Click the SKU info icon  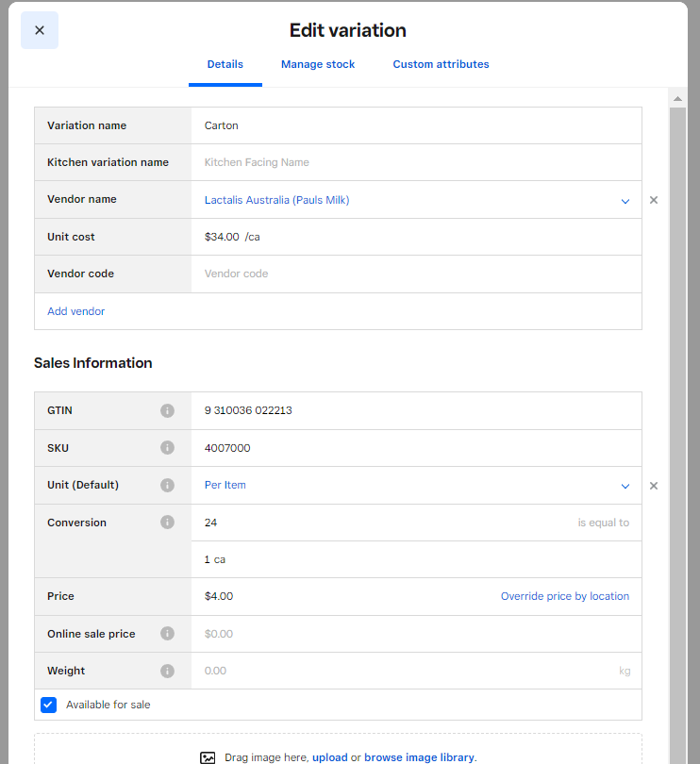click(167, 448)
